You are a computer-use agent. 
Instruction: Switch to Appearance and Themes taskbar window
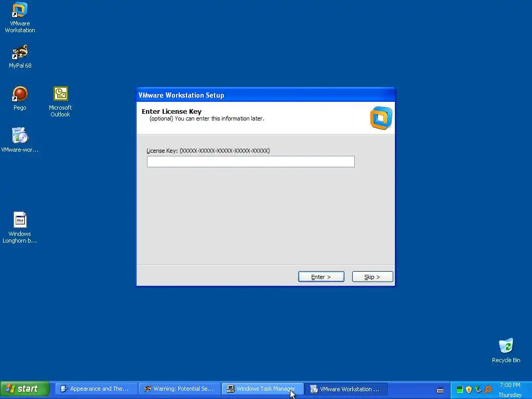coord(96,389)
